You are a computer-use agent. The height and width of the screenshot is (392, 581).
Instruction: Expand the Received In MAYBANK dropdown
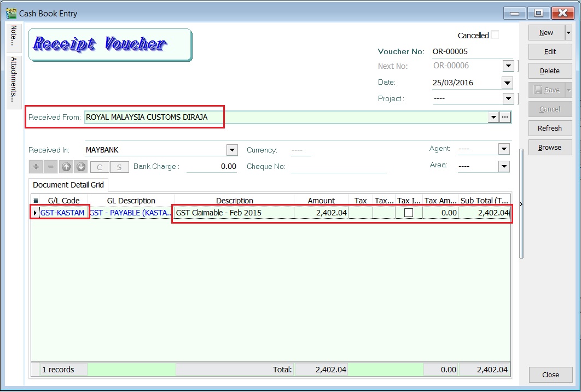click(x=232, y=150)
